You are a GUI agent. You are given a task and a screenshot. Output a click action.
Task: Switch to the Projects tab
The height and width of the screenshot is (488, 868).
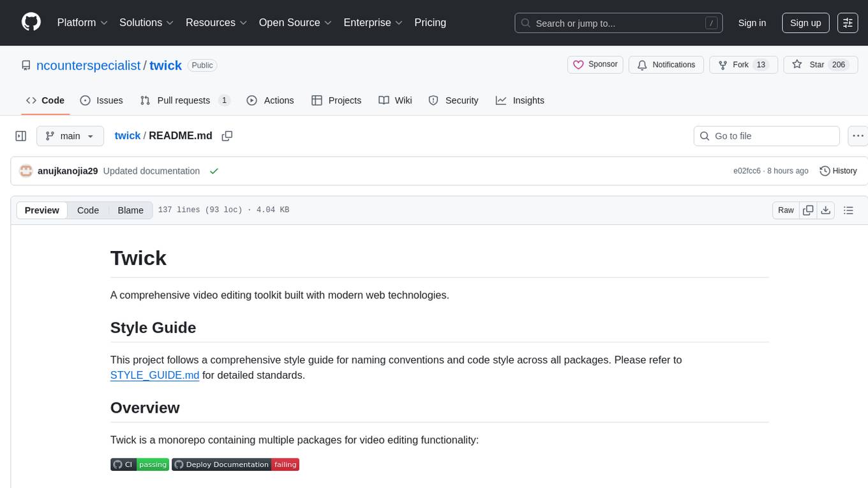tap(336, 100)
